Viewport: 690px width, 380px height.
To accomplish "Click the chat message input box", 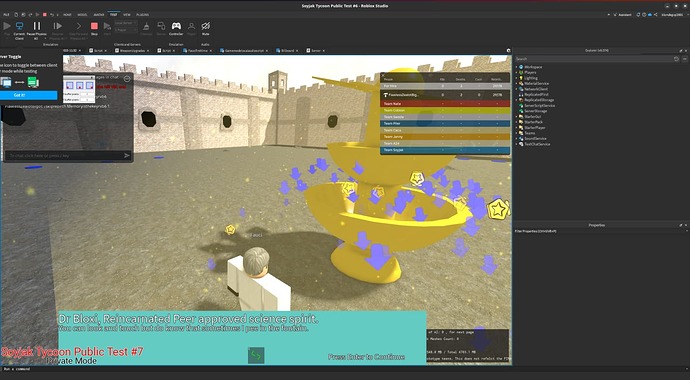I will click(64, 155).
